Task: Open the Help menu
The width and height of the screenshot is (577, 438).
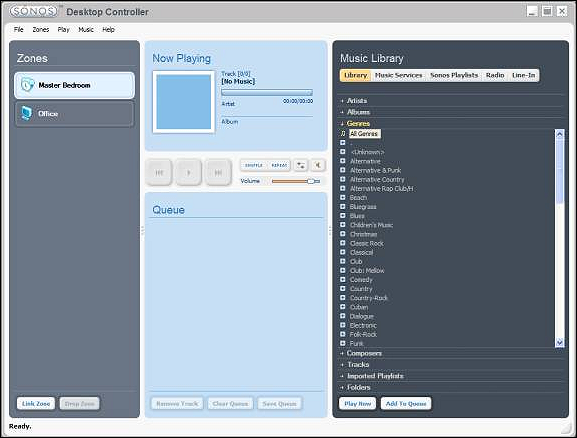Action: click(108, 29)
